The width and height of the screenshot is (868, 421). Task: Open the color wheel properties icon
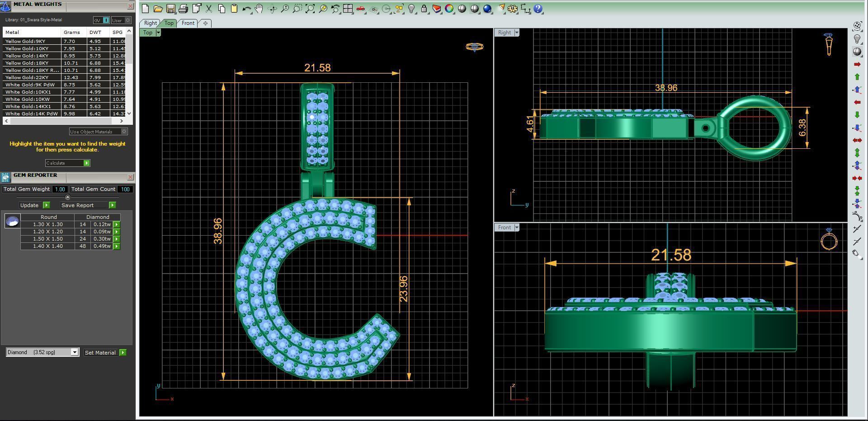(x=449, y=9)
